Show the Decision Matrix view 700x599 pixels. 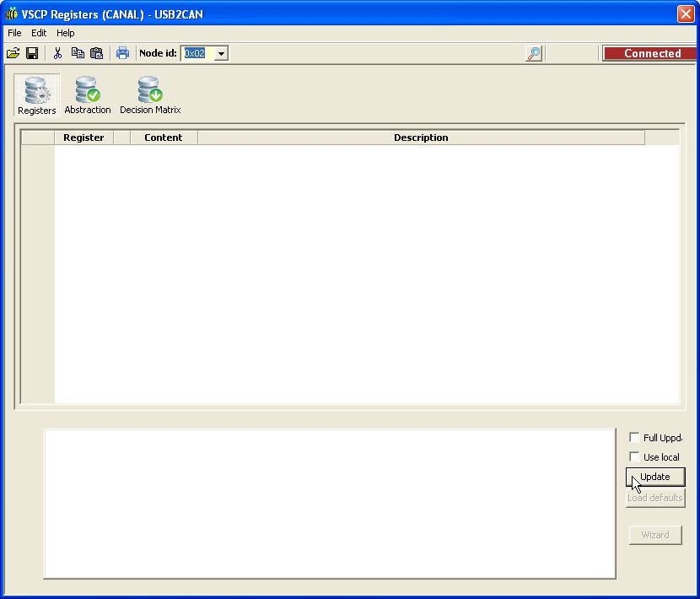tap(150, 95)
